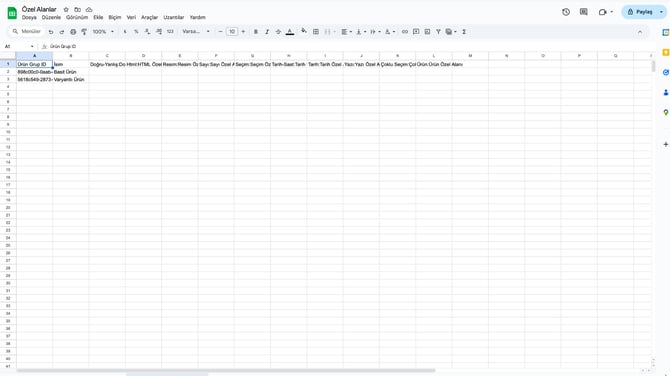Image resolution: width=670 pixels, height=376 pixels.
Task: Toggle bold formatting
Action: coord(256,32)
